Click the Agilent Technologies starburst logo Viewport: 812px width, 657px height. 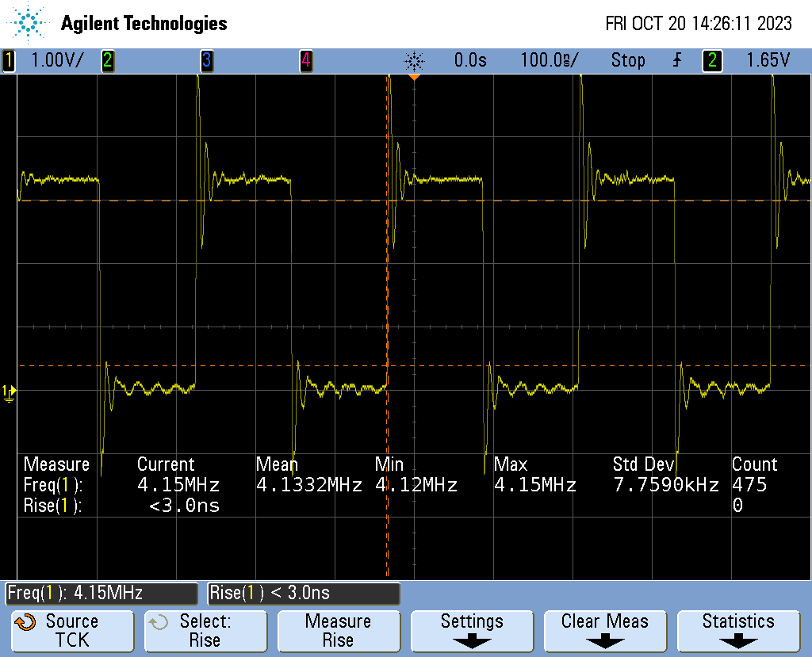30,23
